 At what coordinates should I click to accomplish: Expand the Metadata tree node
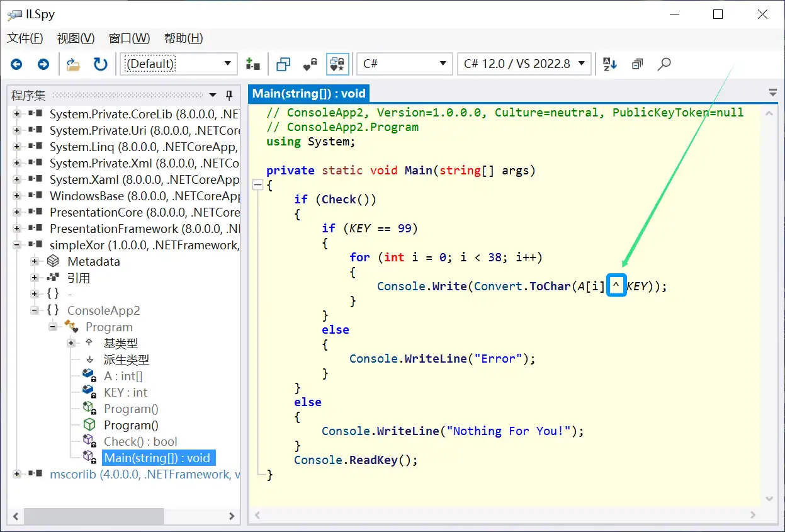[35, 261]
